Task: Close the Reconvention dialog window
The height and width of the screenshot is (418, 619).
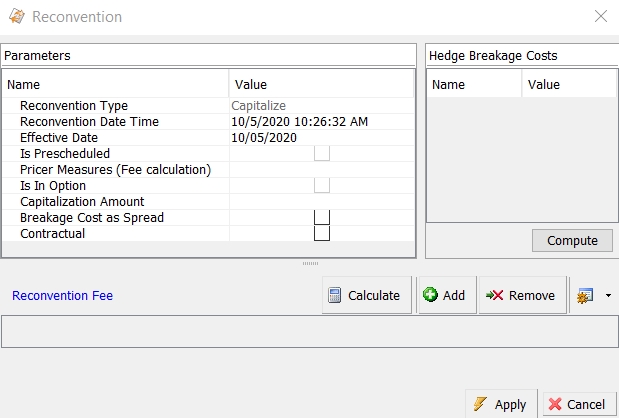Action: pos(601,17)
